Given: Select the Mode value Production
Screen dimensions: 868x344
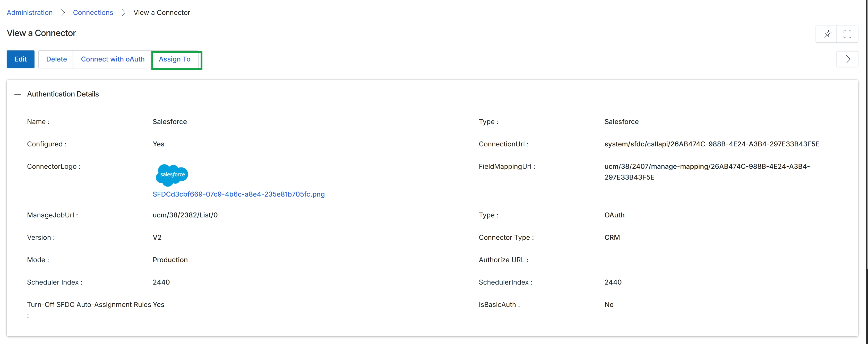Looking at the screenshot, I should (170, 260).
